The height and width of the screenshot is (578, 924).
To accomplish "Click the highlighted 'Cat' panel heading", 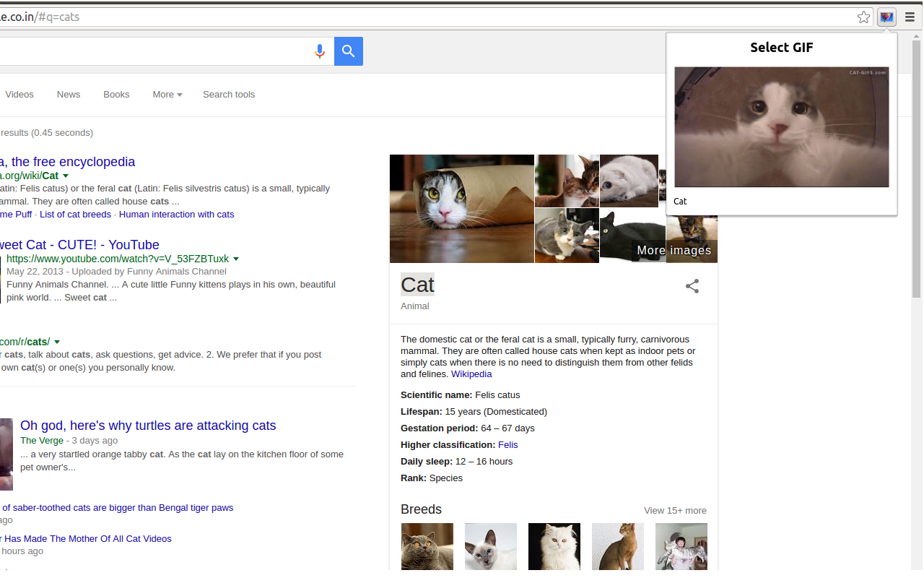I will point(418,285).
